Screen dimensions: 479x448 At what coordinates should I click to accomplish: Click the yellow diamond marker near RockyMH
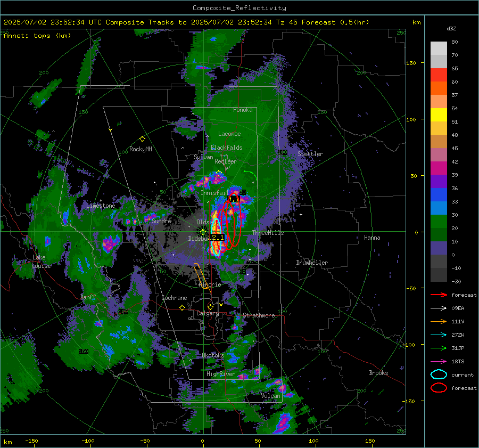142,139
